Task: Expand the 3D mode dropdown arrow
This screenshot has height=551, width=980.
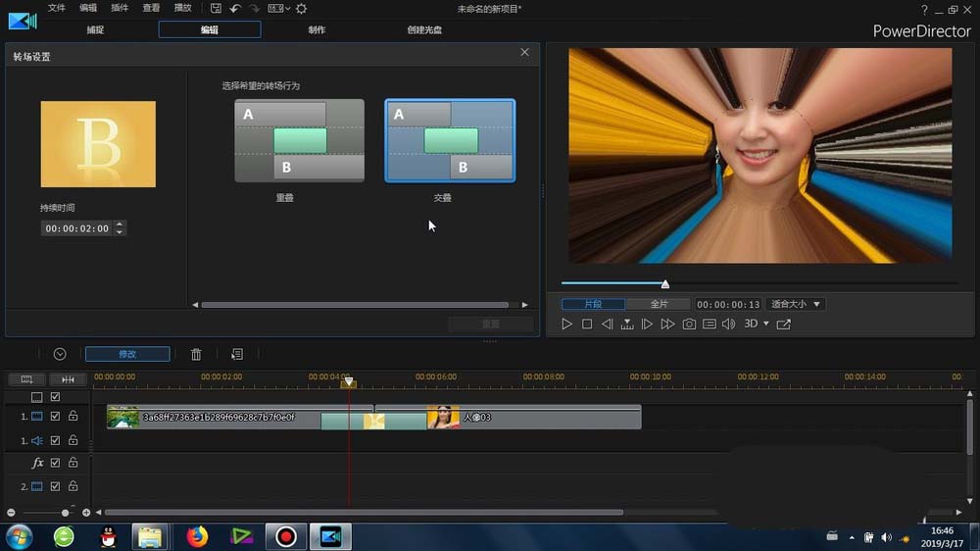Action: [766, 324]
